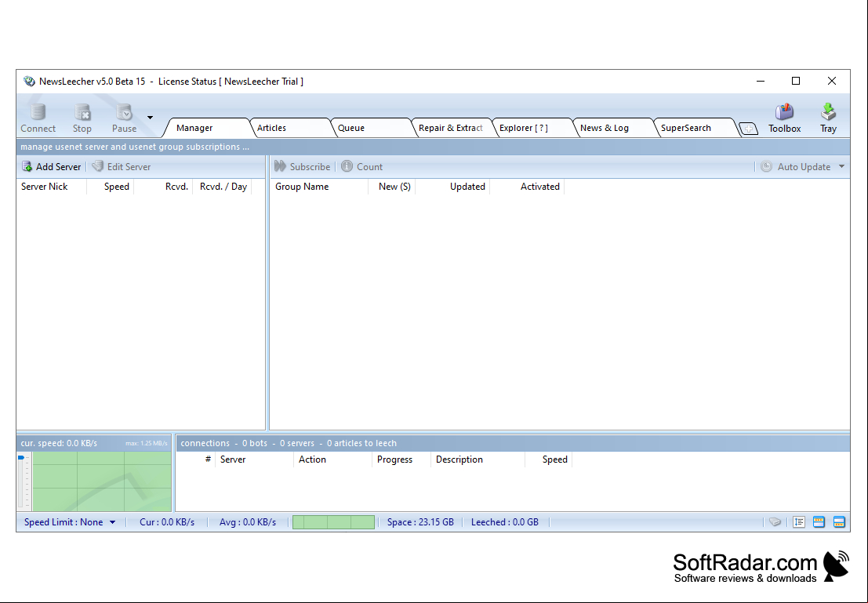
Task: Click the Updated column header
Action: 453,187
